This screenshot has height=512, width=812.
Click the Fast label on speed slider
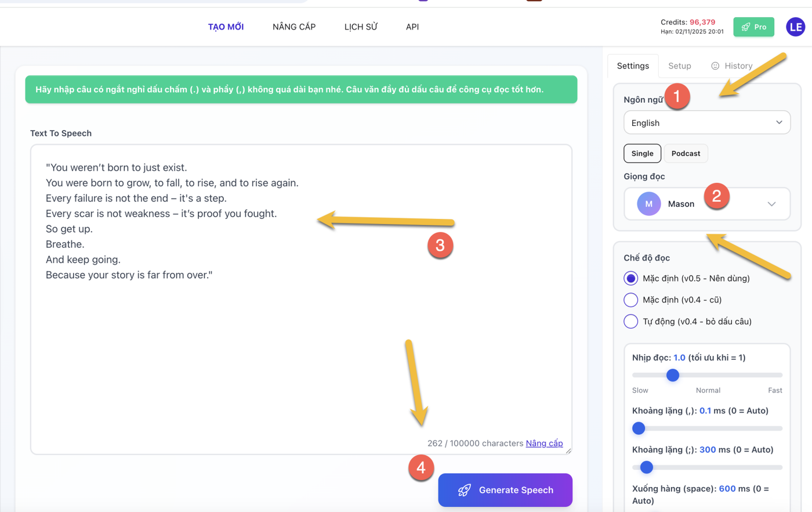(x=775, y=390)
